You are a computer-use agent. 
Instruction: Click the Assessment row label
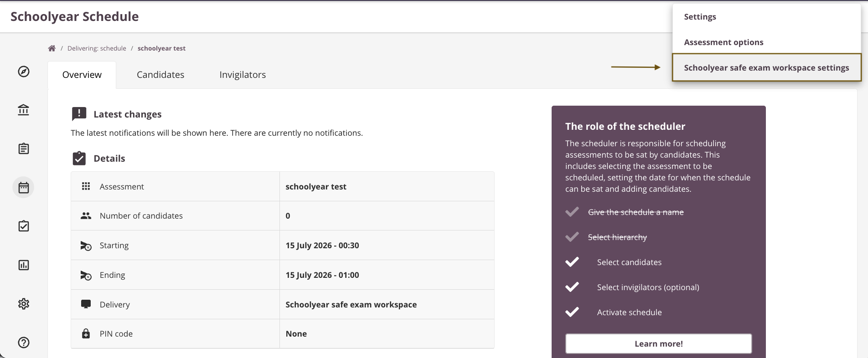[122, 187]
